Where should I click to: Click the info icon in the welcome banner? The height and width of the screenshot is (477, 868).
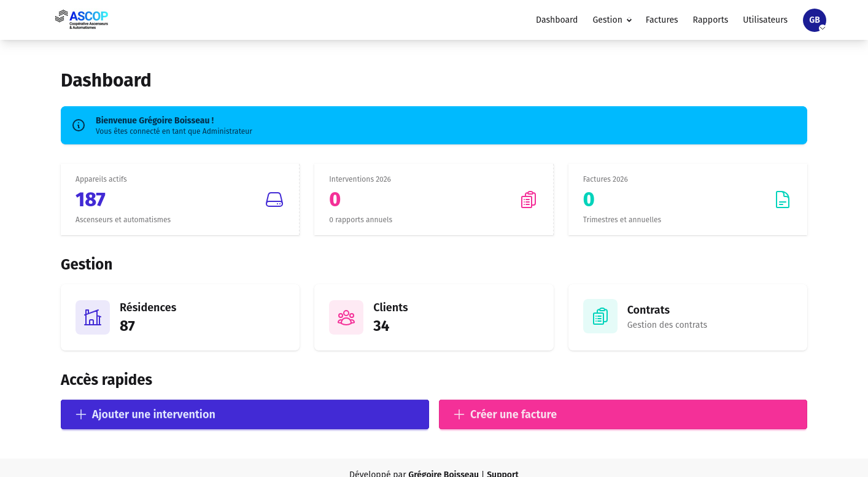(x=78, y=125)
